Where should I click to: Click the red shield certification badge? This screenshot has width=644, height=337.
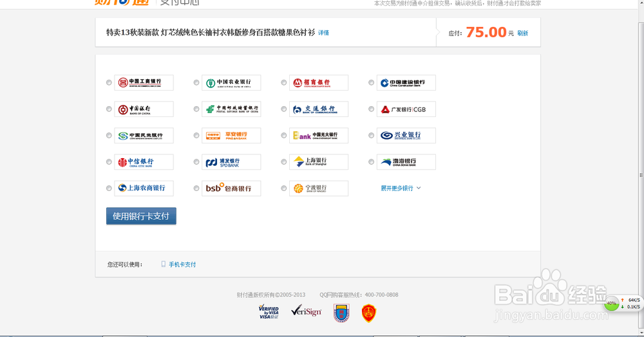coord(369,313)
